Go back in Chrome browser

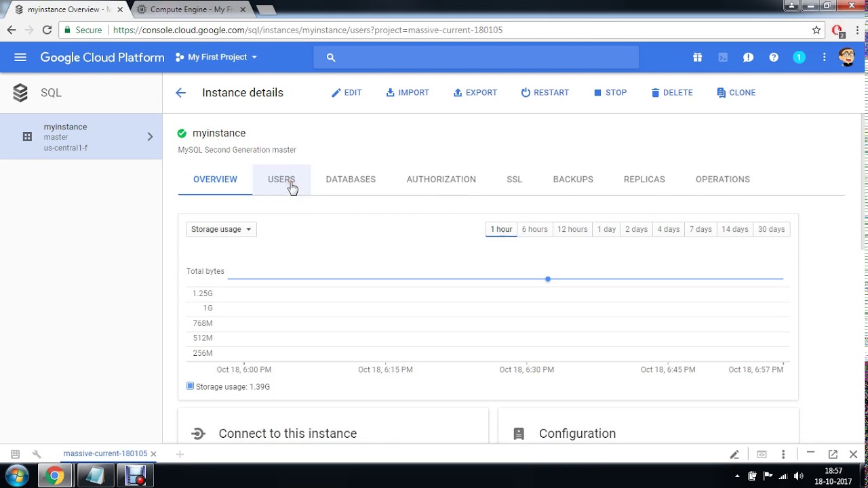pyautogui.click(x=12, y=30)
